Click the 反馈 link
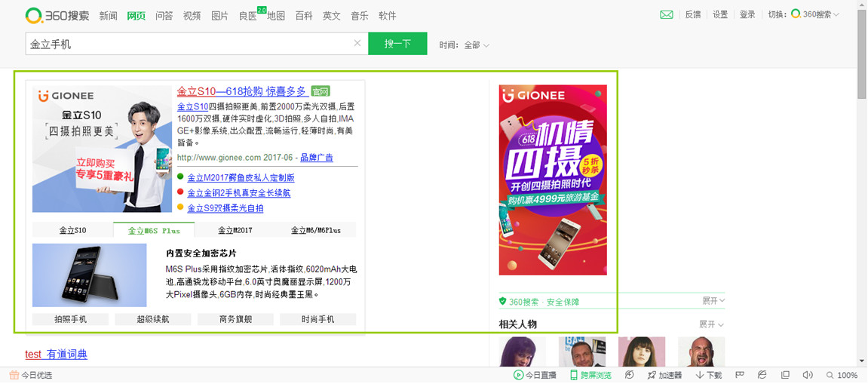 coord(693,15)
